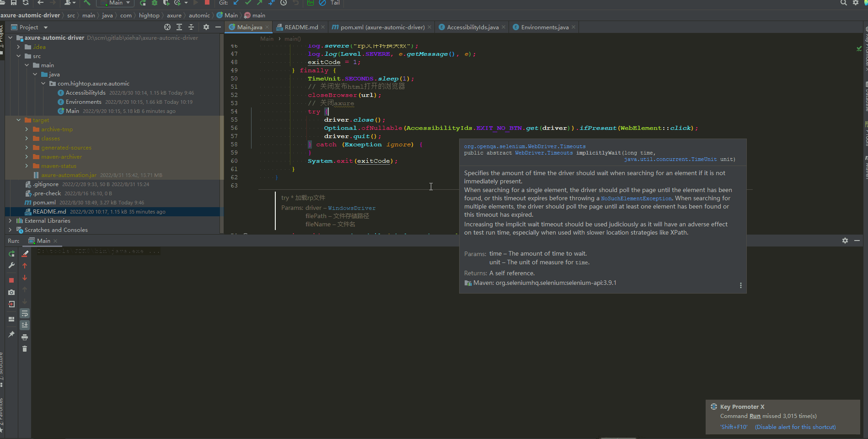Viewport: 868px width, 439px height.
Task: Select the pom.xml file in project tree
Action: (44, 203)
